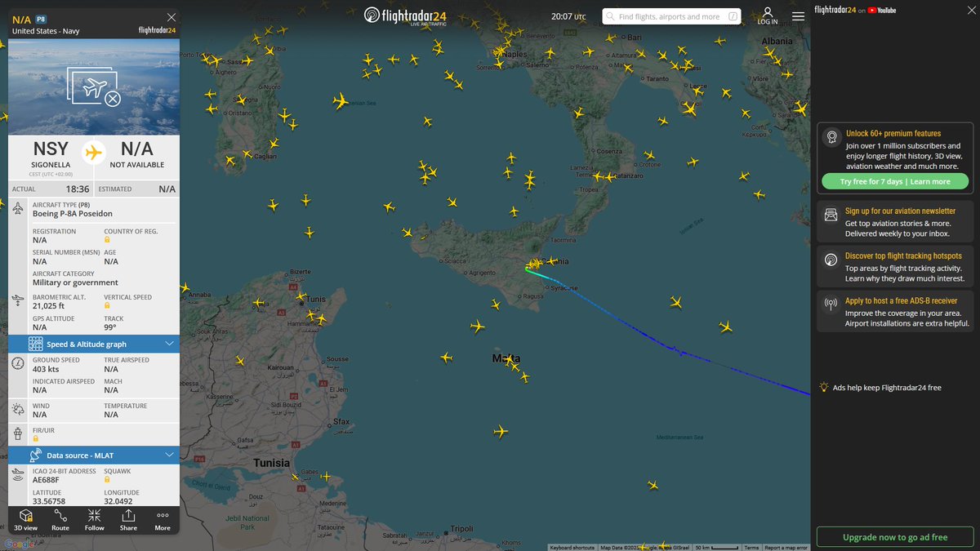Open map Terms link
Image resolution: width=980 pixels, height=551 pixels.
coord(751,548)
